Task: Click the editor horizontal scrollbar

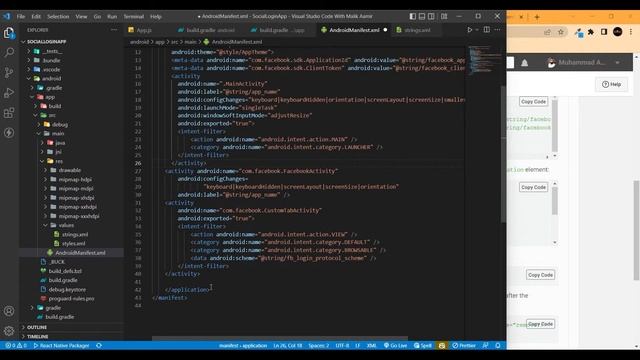Action: point(280,338)
